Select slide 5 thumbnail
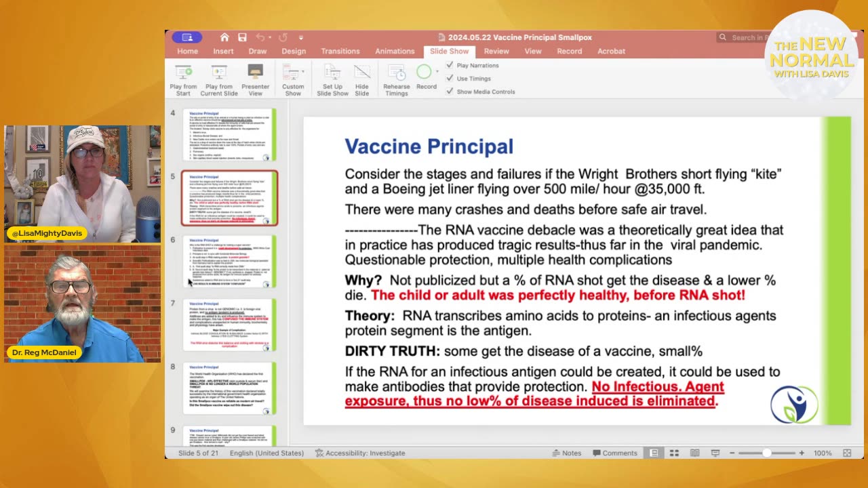This screenshot has height=488, width=868. (229, 198)
